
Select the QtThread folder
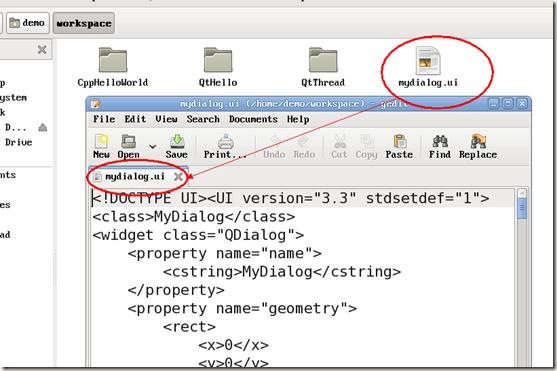[x=323, y=60]
